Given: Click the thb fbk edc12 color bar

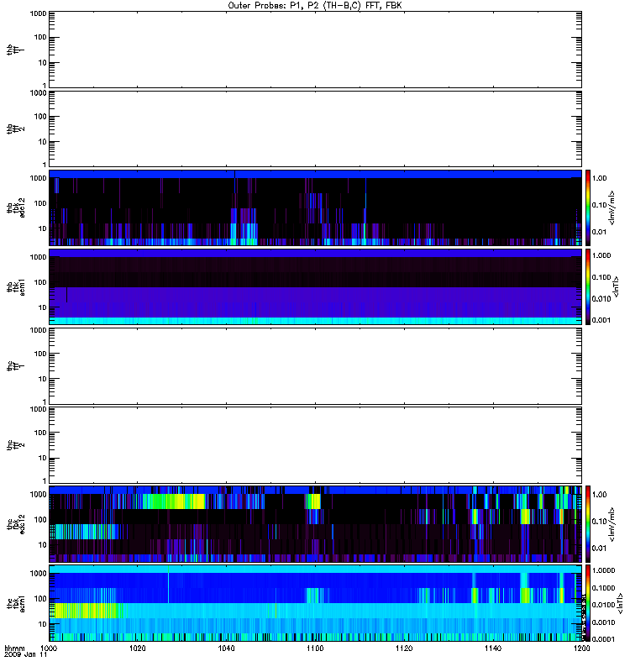Looking at the screenshot, I should [588, 207].
